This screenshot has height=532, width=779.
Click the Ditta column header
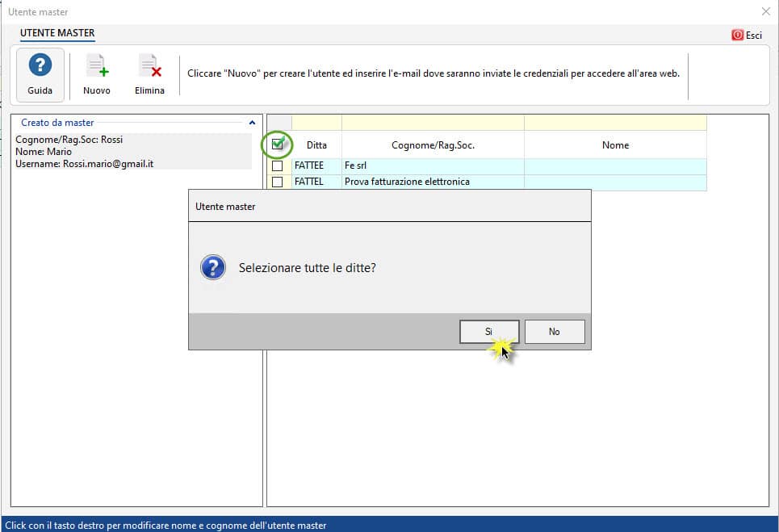[316, 145]
